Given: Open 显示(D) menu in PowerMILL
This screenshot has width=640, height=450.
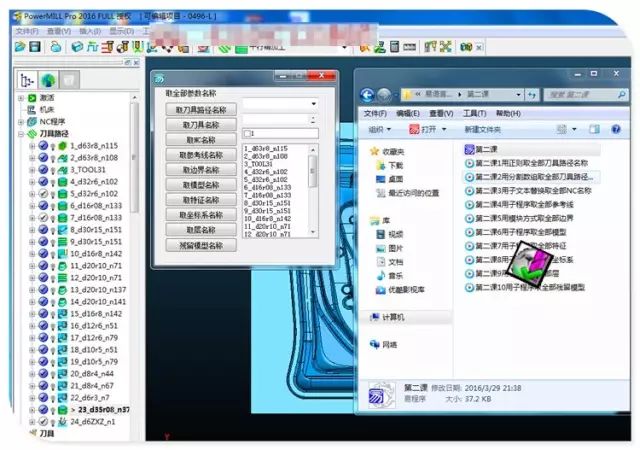Looking at the screenshot, I should pyautogui.click(x=122, y=31).
